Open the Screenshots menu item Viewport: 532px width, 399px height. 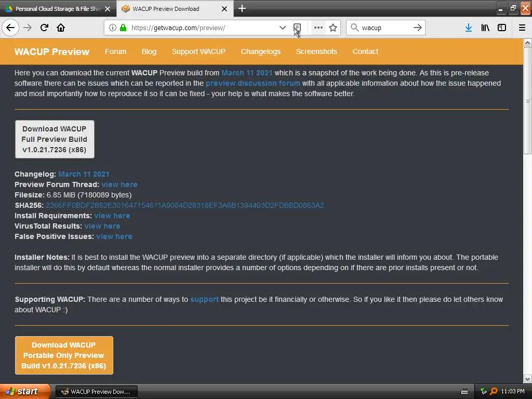(316, 51)
